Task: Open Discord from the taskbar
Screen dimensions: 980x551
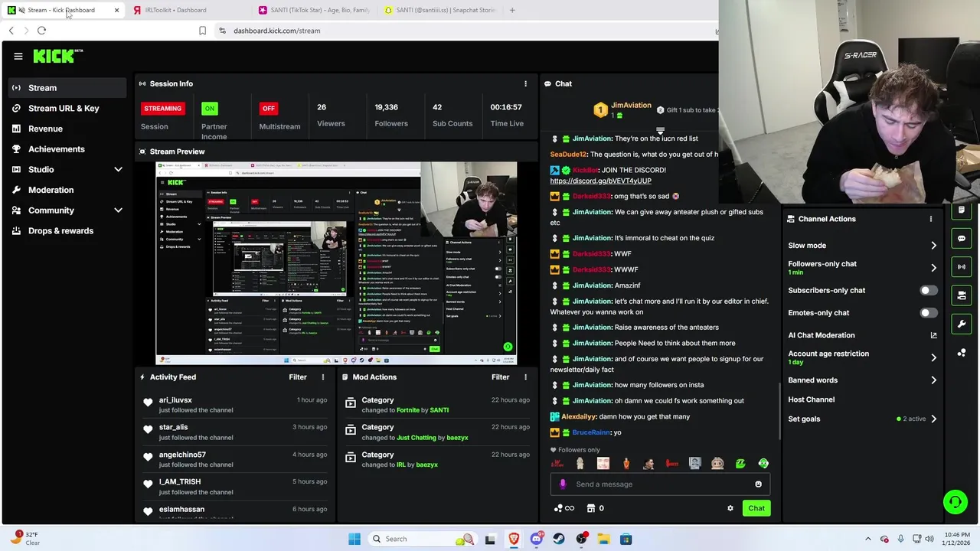Action: click(x=536, y=539)
